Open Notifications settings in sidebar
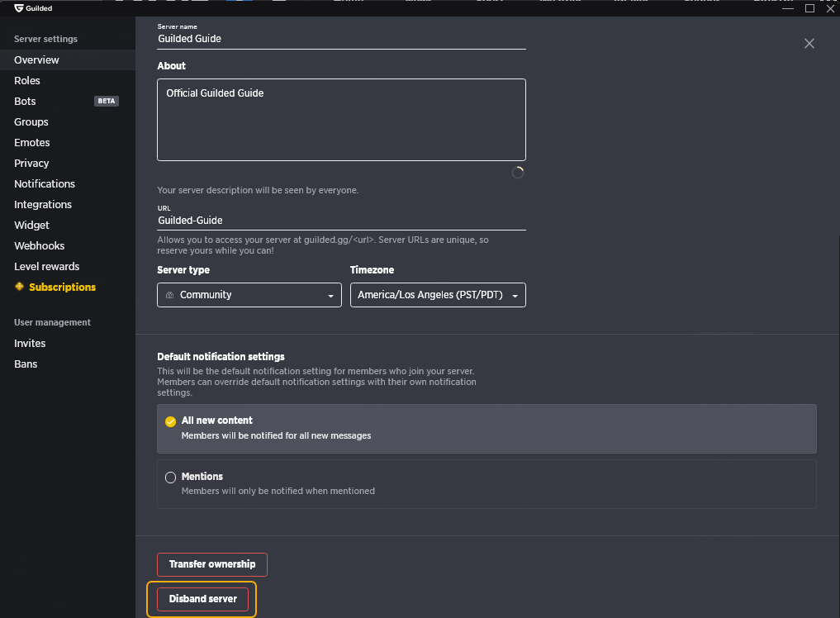The width and height of the screenshot is (840, 618). pyautogui.click(x=68, y=184)
